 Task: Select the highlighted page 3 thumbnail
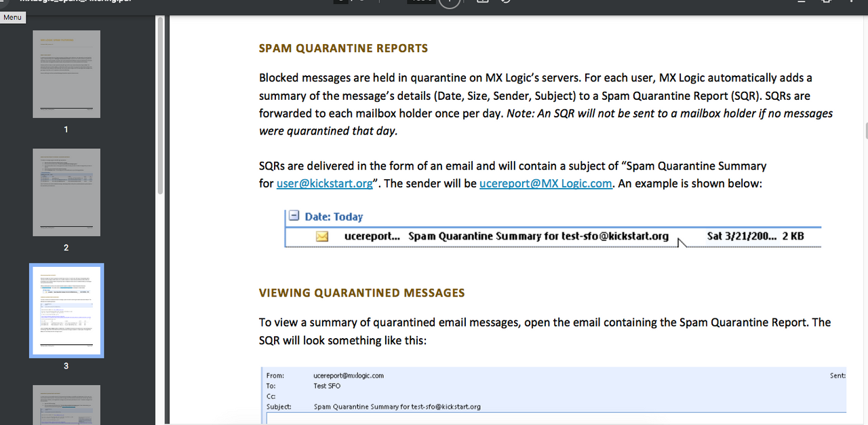point(66,310)
